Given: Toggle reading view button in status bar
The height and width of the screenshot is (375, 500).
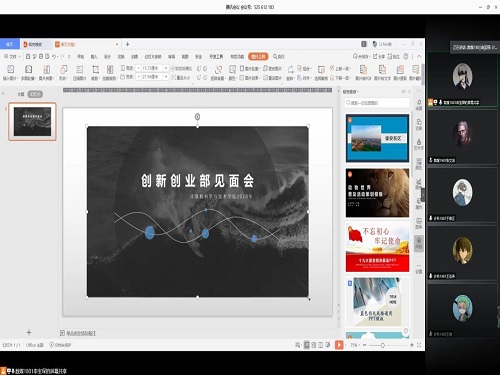Looking at the screenshot, I should tap(321, 345).
